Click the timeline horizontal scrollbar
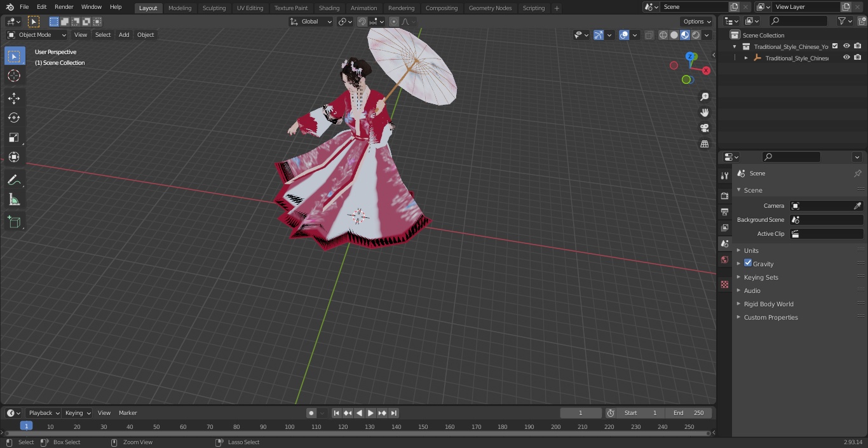This screenshot has width=868, height=448. (x=357, y=433)
